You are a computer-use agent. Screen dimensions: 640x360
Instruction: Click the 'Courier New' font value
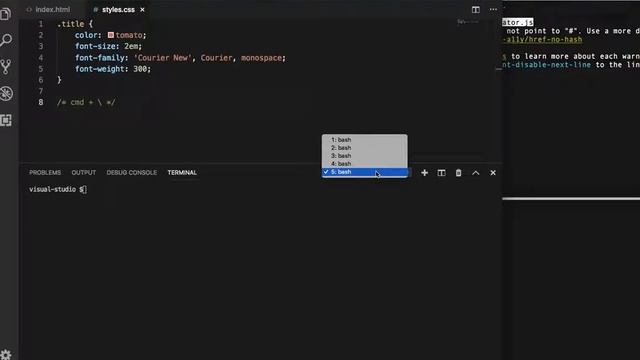(163, 58)
